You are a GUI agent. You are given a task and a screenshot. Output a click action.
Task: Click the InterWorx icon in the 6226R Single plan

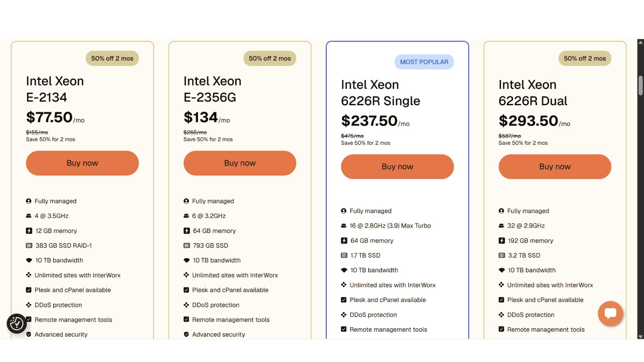[344, 285]
